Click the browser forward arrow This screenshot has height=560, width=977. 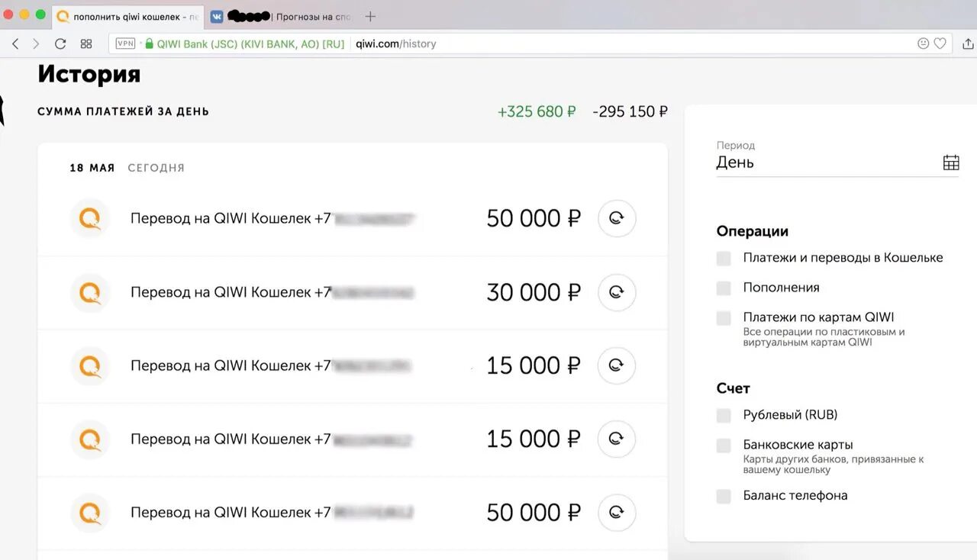[35, 43]
